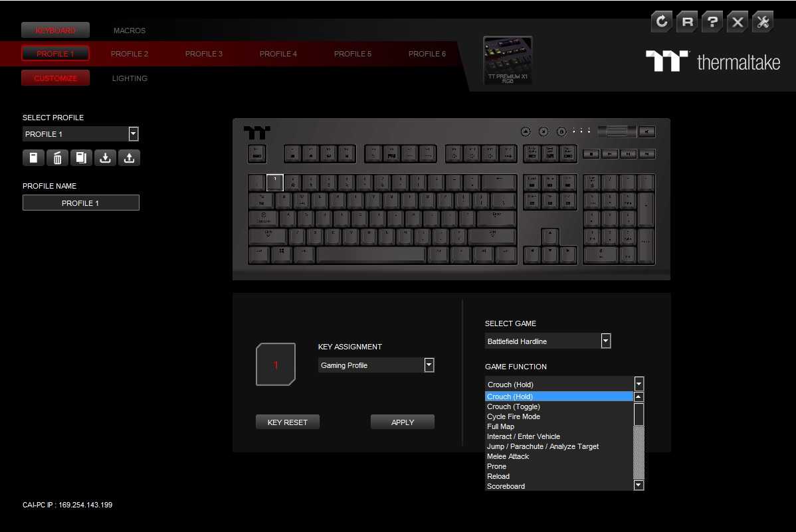796x532 pixels.
Task: Delete profile using the trash icon
Action: 57,158
